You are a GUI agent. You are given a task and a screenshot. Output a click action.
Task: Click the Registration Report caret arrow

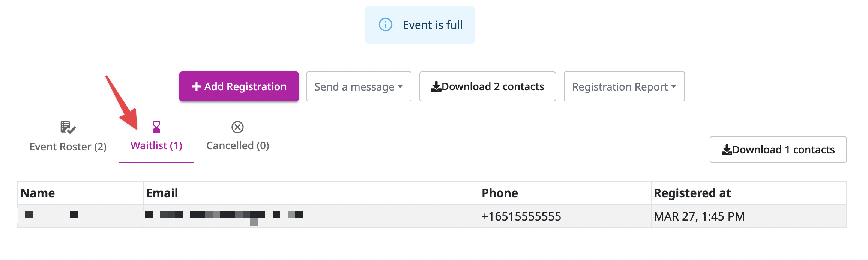point(674,86)
